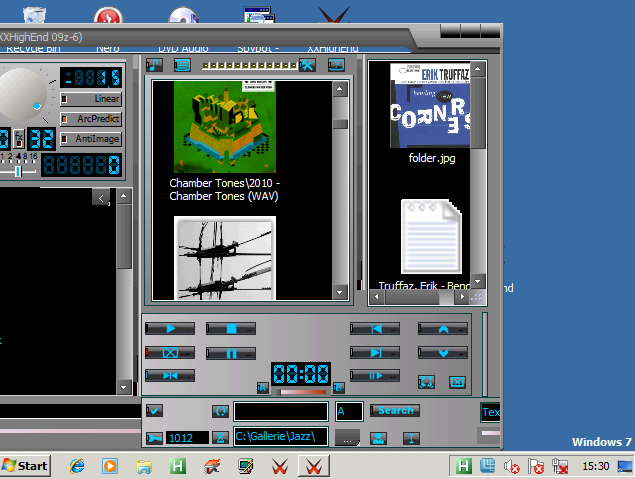Click the key icon button

(x=154, y=438)
